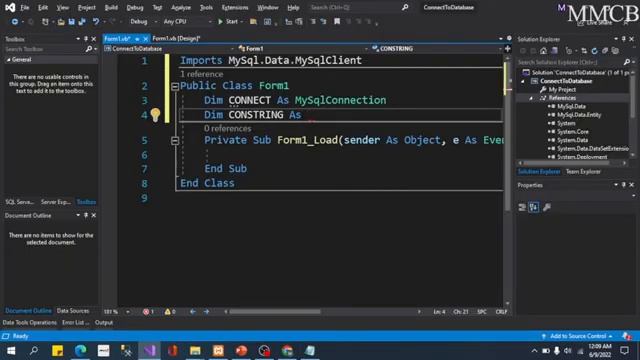Click the Save All toolbar icon
Viewport: 640px width, 360px height.
point(82,22)
